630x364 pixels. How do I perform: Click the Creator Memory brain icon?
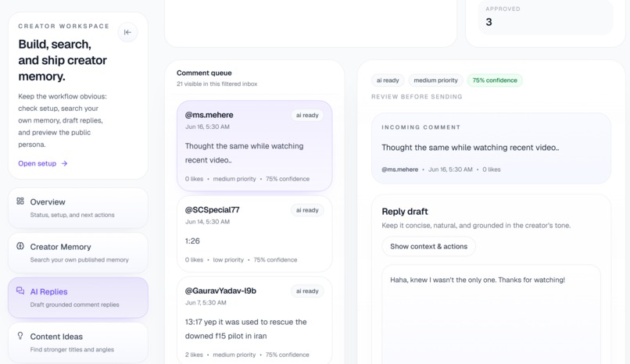tap(20, 246)
